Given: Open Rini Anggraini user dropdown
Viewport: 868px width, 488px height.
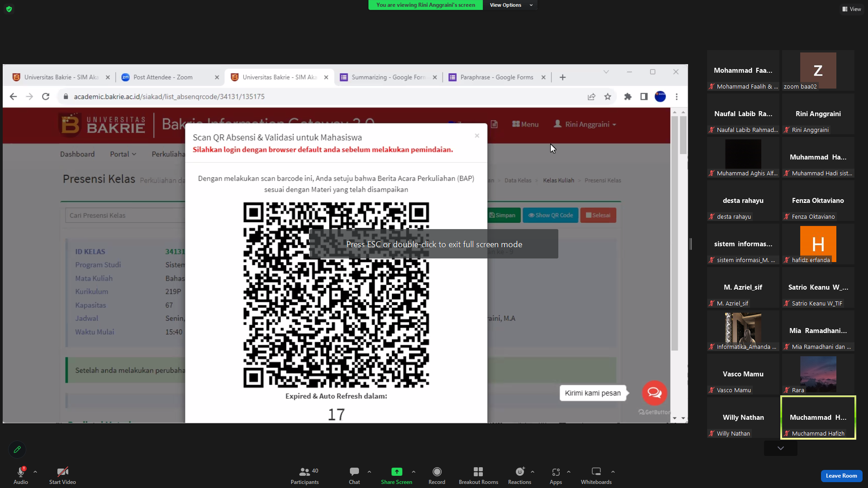Looking at the screenshot, I should [x=585, y=124].
